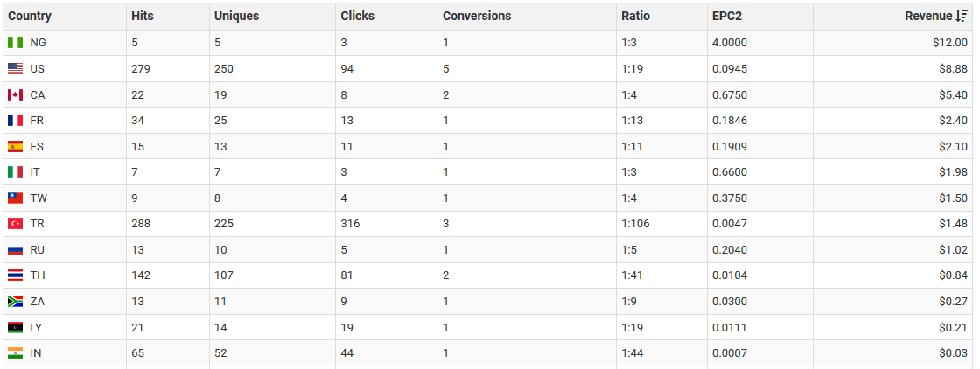Image resolution: width=980 pixels, height=369 pixels.
Task: Click the Nigeria flag icon
Action: pyautogui.click(x=15, y=43)
